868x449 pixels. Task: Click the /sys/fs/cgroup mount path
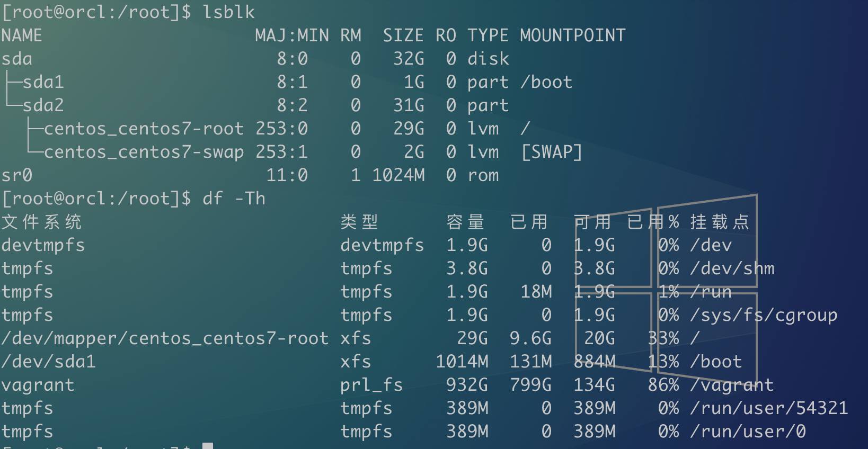coord(764,315)
